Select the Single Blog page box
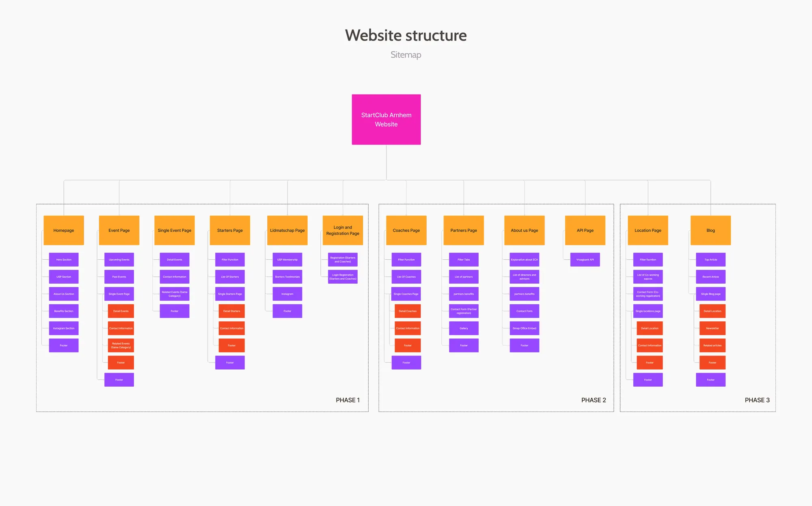Image resolution: width=812 pixels, height=506 pixels. click(710, 294)
